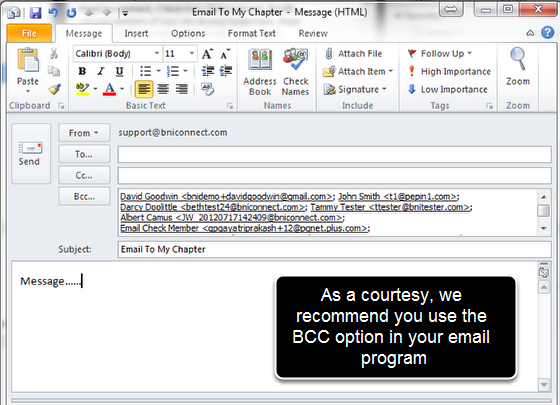The width and height of the screenshot is (560, 405).
Task: Click the To... button
Action: 84,154
